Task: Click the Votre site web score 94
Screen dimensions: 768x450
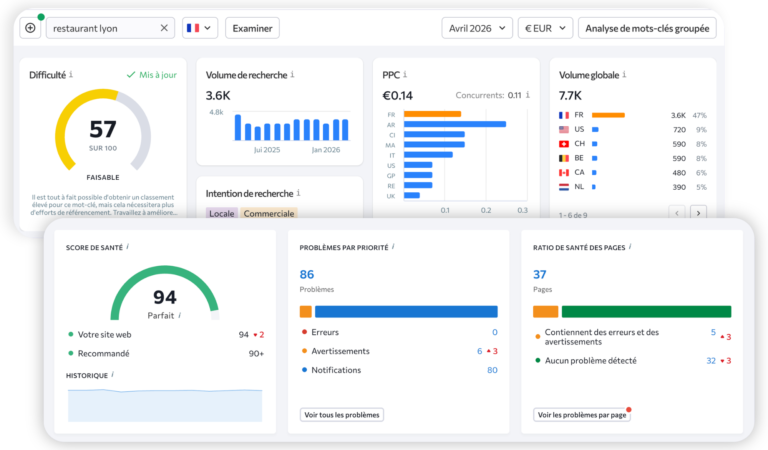Action: click(243, 335)
